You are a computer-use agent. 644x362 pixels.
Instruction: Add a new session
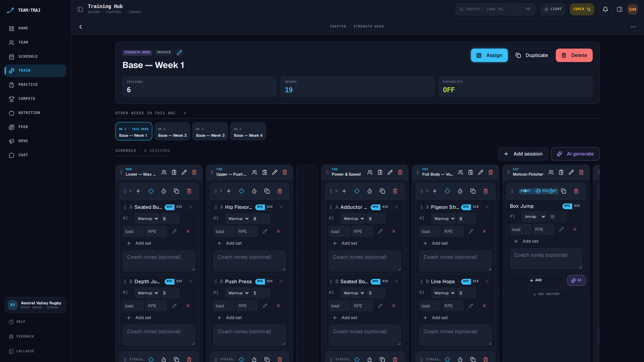pos(523,154)
